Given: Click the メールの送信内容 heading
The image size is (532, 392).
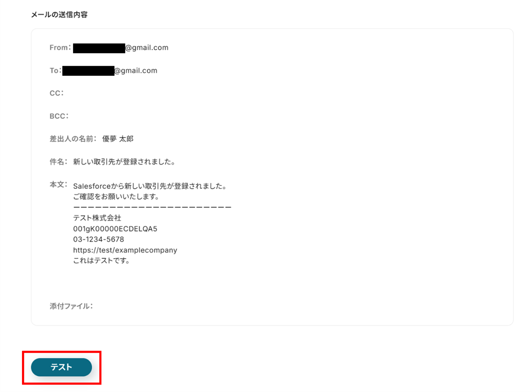Looking at the screenshot, I should 59,15.
